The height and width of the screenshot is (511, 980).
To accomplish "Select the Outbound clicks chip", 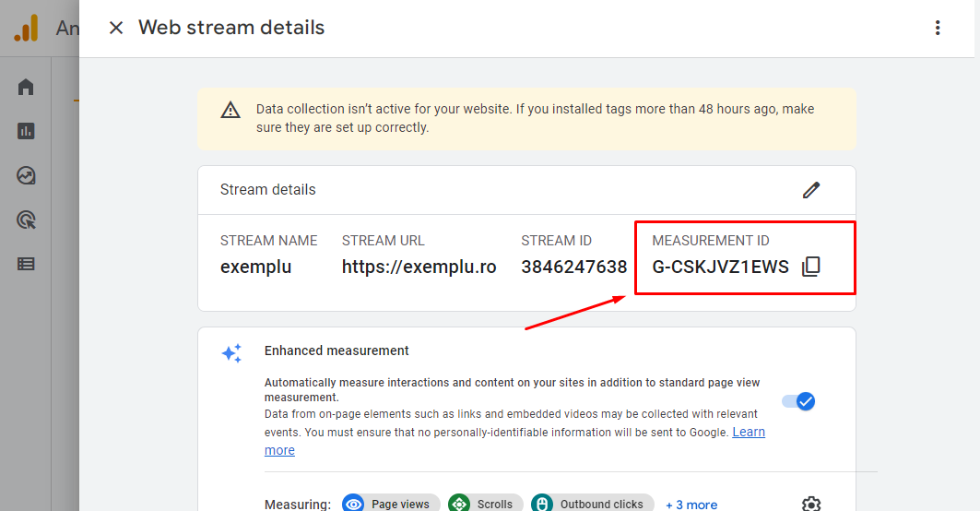I will coord(592,504).
